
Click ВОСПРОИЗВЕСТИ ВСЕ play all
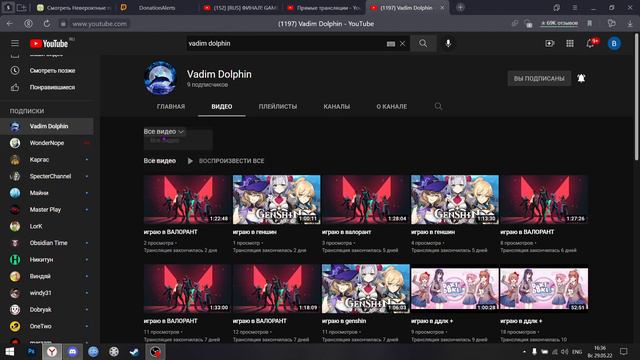(226, 161)
